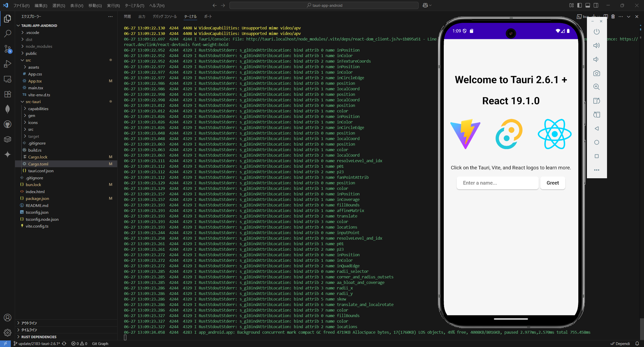The height and width of the screenshot is (347, 644).
Task: Open customize layout button
Action: [572, 5]
